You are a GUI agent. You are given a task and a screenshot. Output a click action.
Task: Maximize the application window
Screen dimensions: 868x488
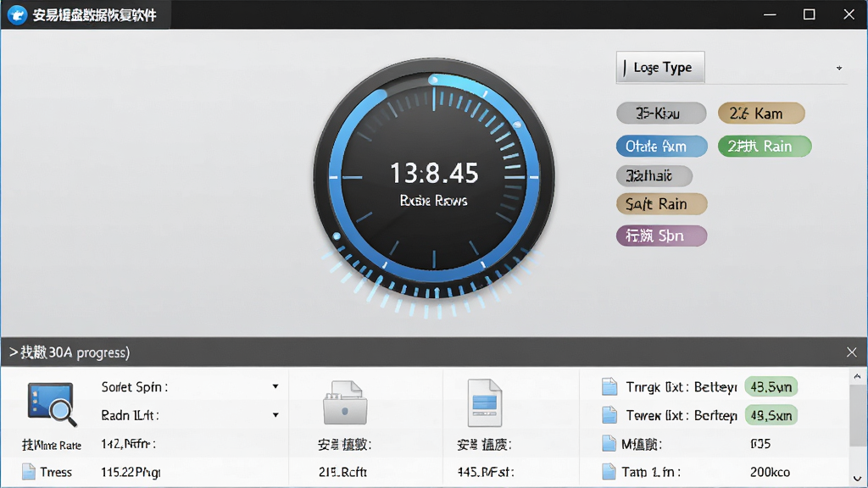tap(810, 14)
